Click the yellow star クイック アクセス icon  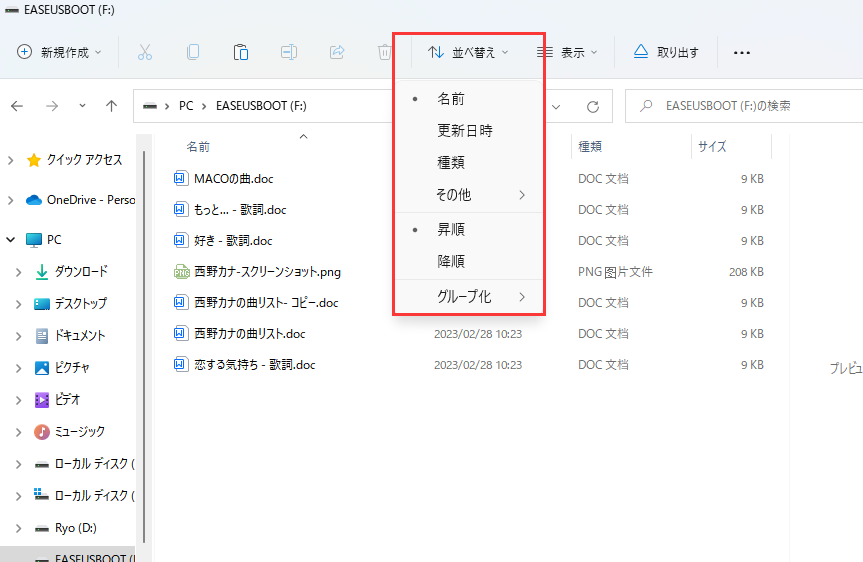34,160
